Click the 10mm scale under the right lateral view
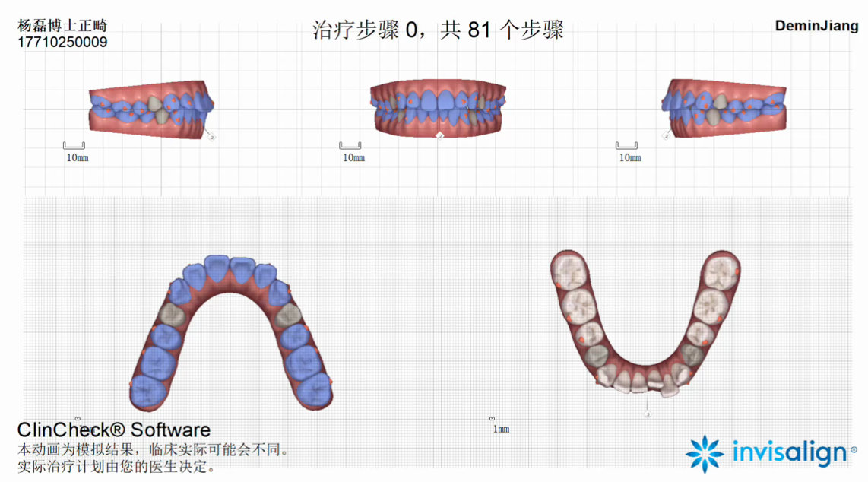The height and width of the screenshot is (482, 868). [626, 144]
